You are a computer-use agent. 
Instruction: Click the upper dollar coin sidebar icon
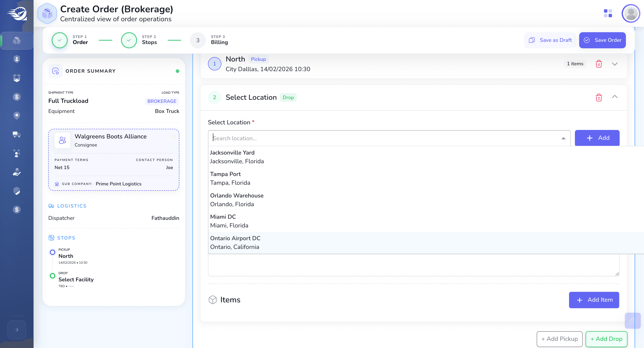17,97
